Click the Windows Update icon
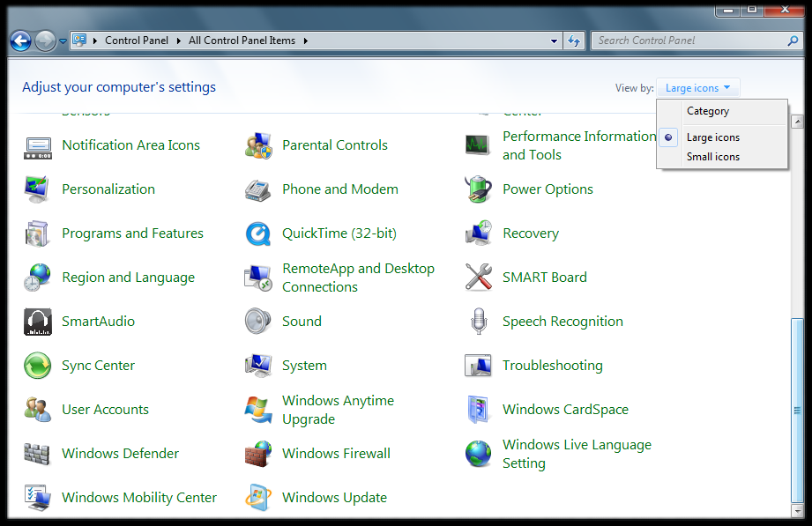 (x=257, y=498)
